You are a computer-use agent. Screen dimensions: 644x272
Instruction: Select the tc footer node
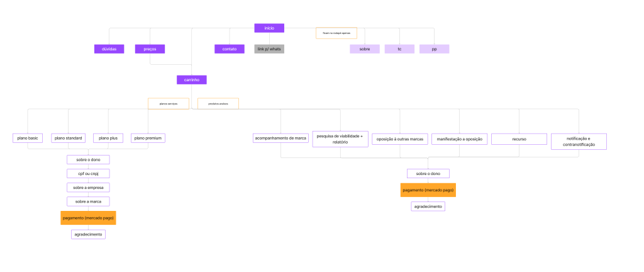click(x=399, y=49)
